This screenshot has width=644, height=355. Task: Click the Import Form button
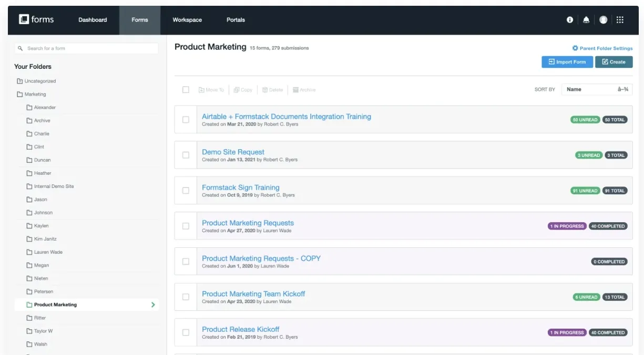tap(567, 62)
